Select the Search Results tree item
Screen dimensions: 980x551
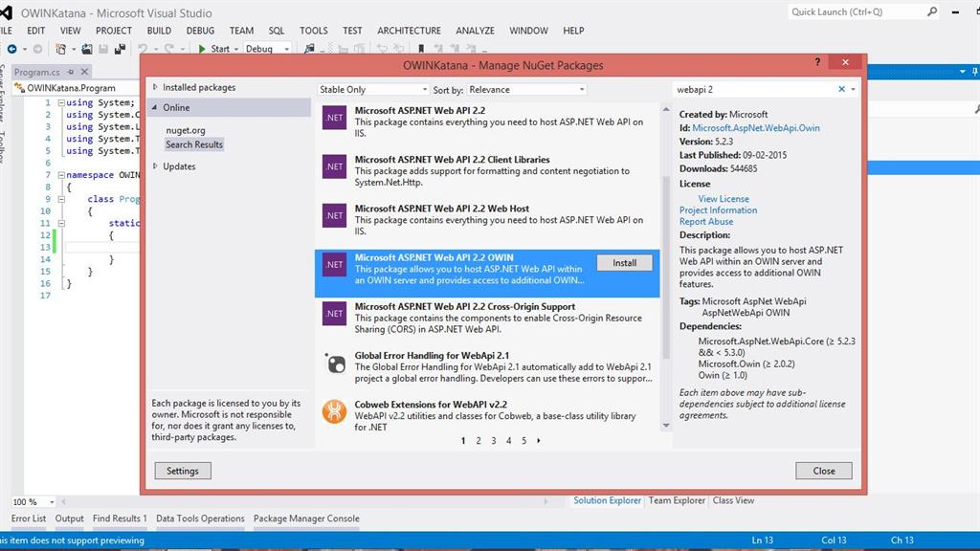(193, 144)
